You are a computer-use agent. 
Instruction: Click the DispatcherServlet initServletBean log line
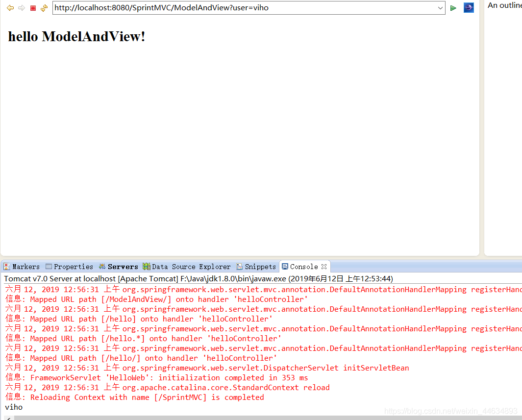pos(207,368)
